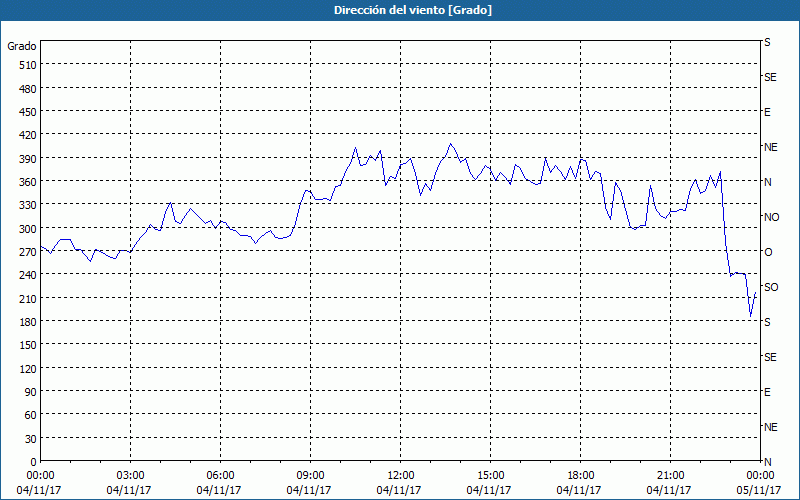Click the 270 degree axis label
The image size is (800, 500).
coord(29,252)
